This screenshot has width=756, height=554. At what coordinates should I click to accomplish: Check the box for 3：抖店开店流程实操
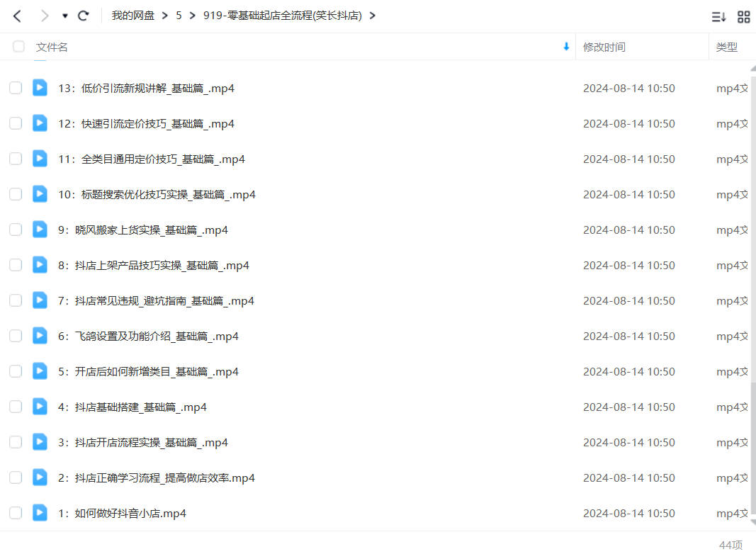[16, 442]
